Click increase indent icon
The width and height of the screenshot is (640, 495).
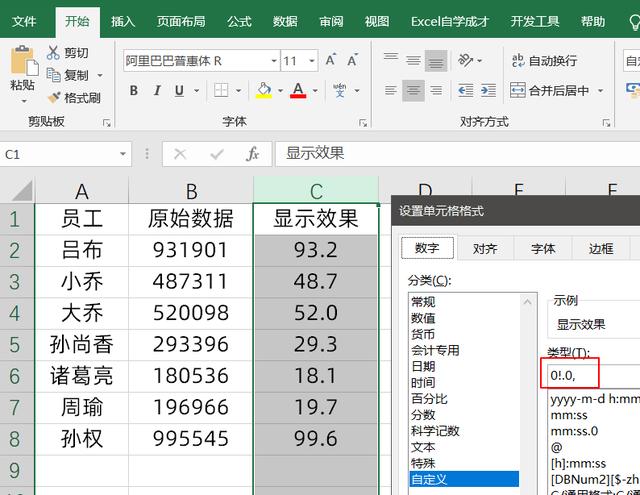488,90
